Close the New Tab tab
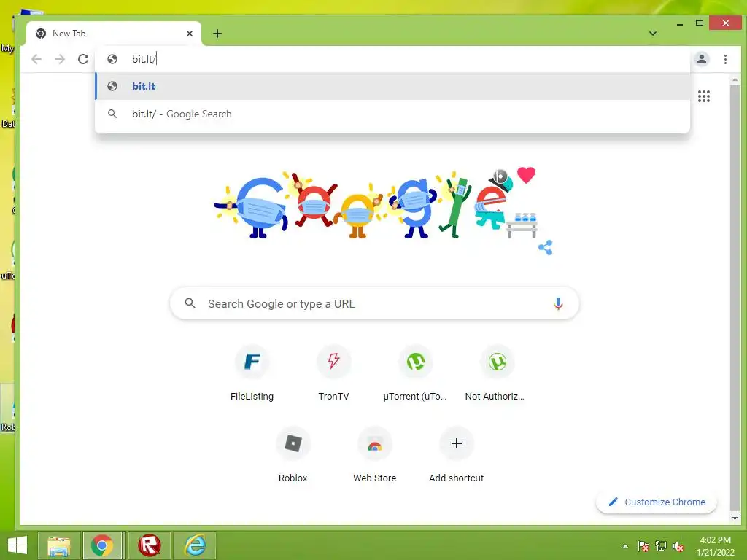 click(190, 34)
